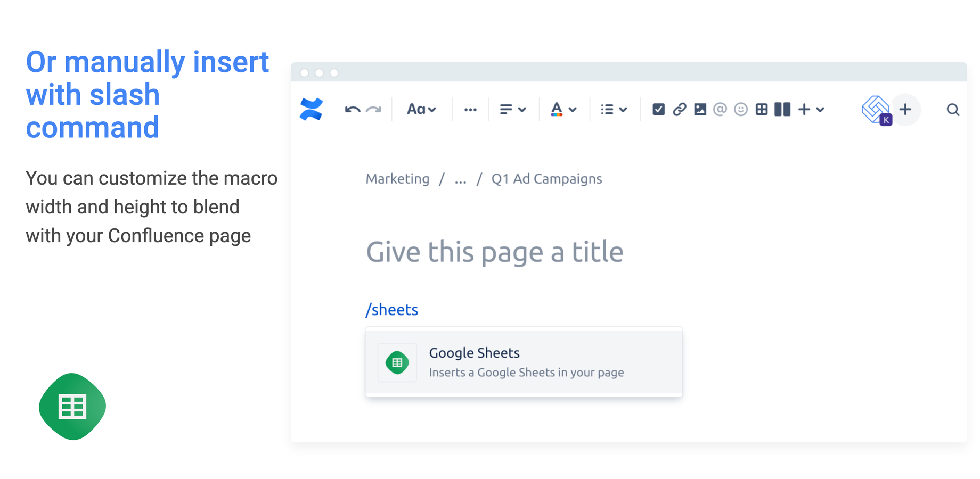Open more formatting options (three dots)
Image resolution: width=980 pixels, height=479 pixels.
[x=470, y=110]
